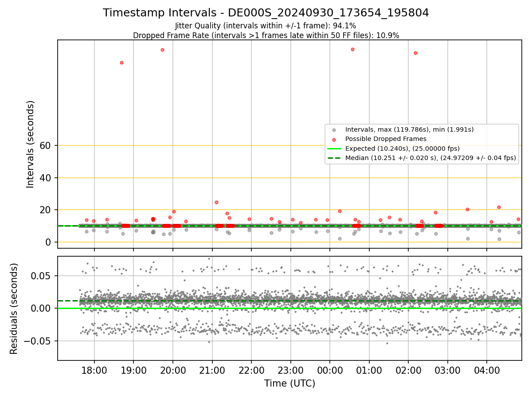Click the top red outlier point after 02:00
Image resolution: width=532 pixels, height=399 pixels.
point(415,53)
